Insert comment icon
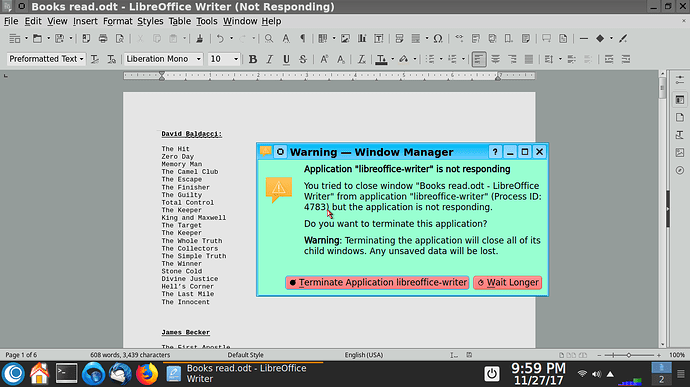 point(546,39)
